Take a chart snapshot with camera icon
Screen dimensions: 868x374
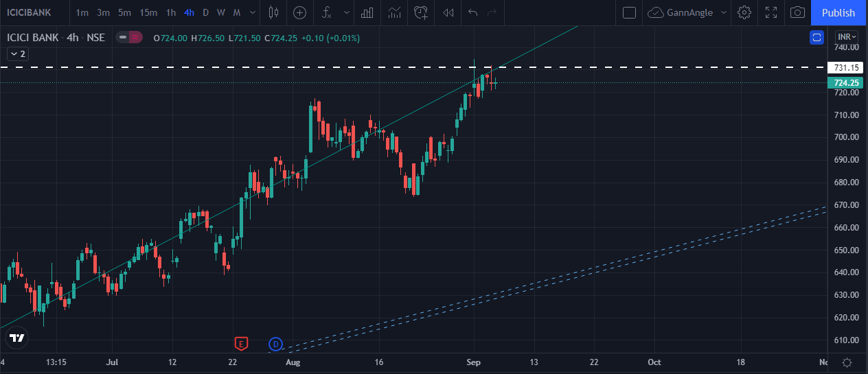tap(797, 12)
